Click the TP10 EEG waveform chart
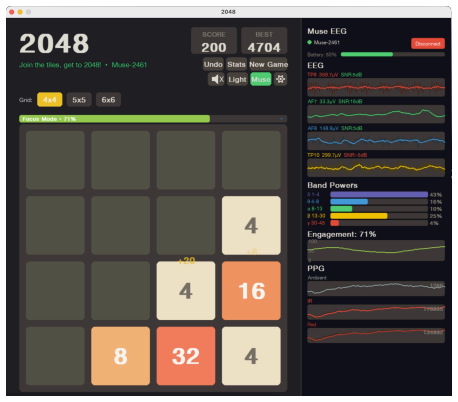458x402 pixels. 376,168
